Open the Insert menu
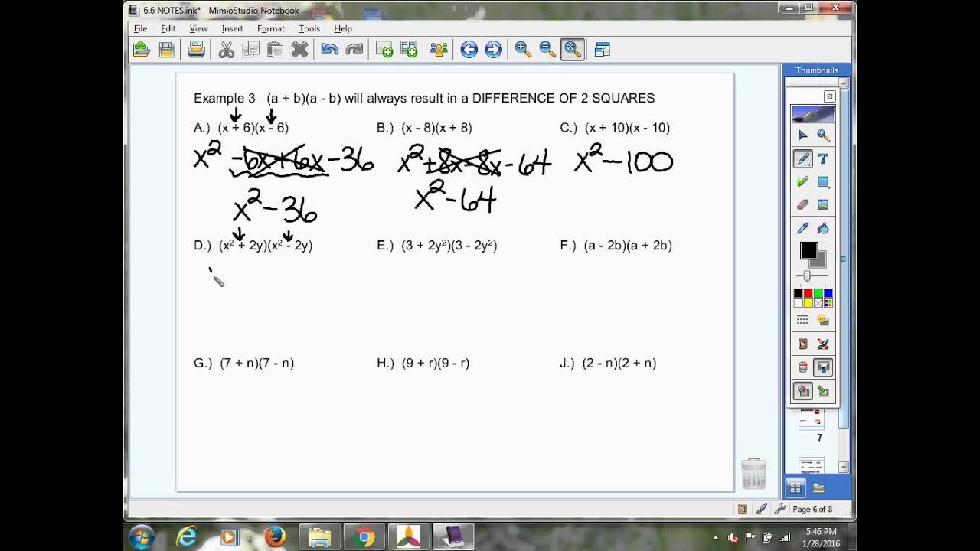Image resolution: width=980 pixels, height=551 pixels. pyautogui.click(x=232, y=28)
